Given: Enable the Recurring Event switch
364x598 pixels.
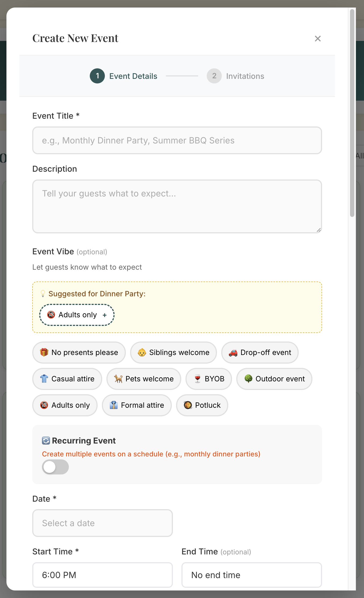Looking at the screenshot, I should 55,467.
